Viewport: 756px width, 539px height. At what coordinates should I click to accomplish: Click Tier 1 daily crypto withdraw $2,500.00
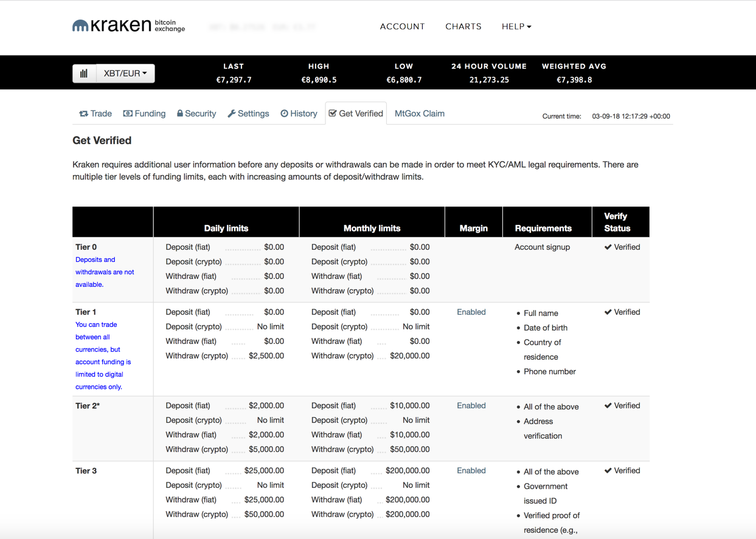(x=266, y=356)
